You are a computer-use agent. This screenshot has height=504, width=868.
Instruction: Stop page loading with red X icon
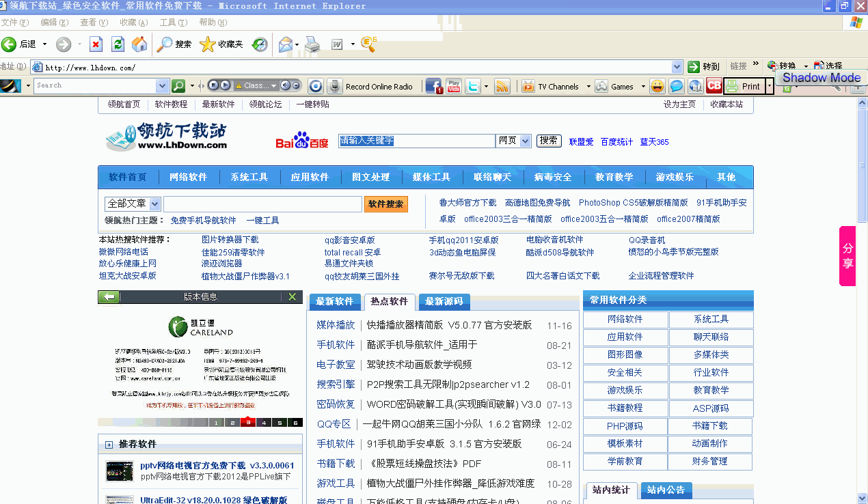click(96, 44)
